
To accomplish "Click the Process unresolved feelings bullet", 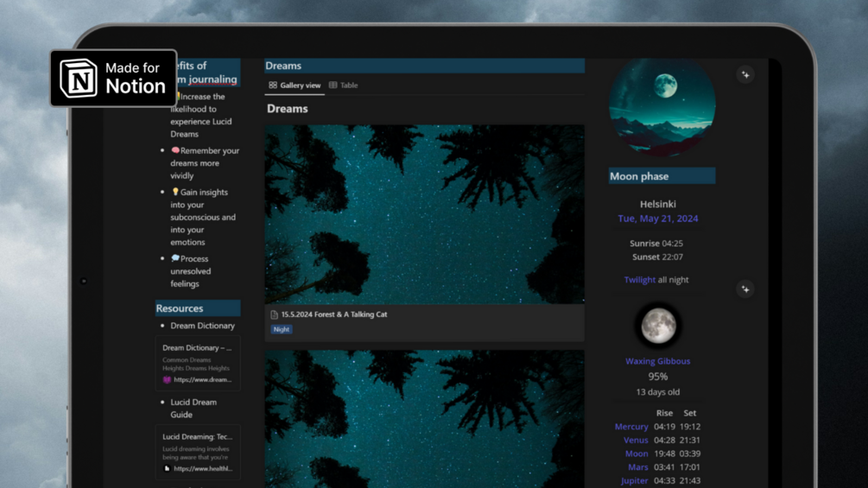I will click(190, 271).
